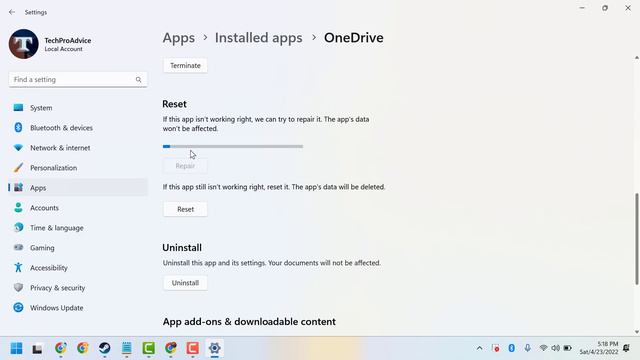Click the scrollbar up arrow
This screenshot has height=360, width=640.
coord(637,58)
